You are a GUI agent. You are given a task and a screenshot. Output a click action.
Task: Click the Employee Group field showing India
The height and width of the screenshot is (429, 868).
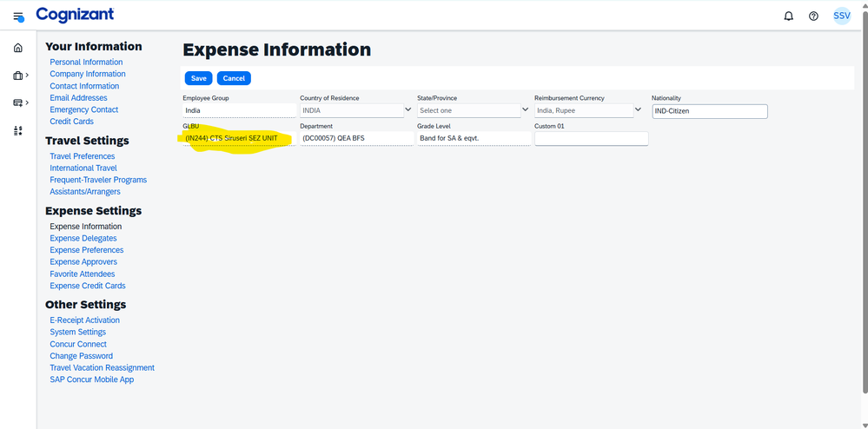[x=240, y=110]
